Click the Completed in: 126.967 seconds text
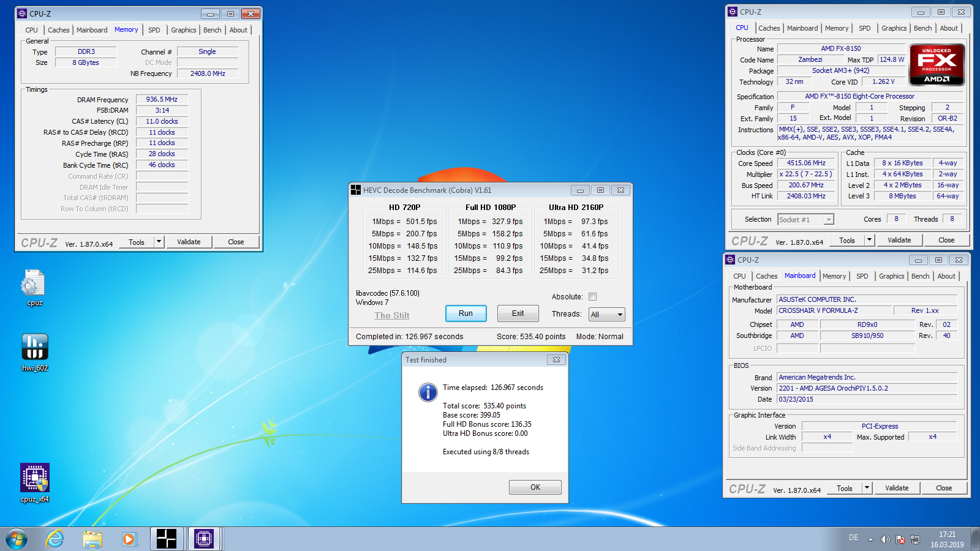This screenshot has width=980, height=551. [x=409, y=337]
